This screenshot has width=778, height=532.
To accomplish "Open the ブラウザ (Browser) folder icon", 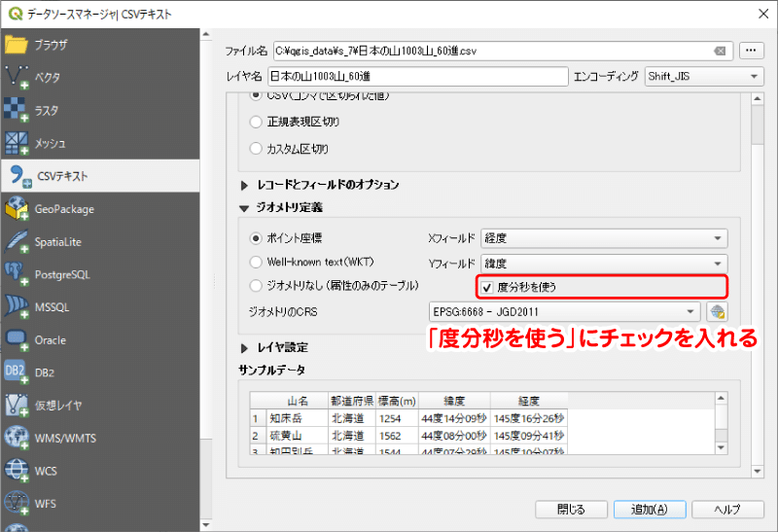I will click(16, 45).
